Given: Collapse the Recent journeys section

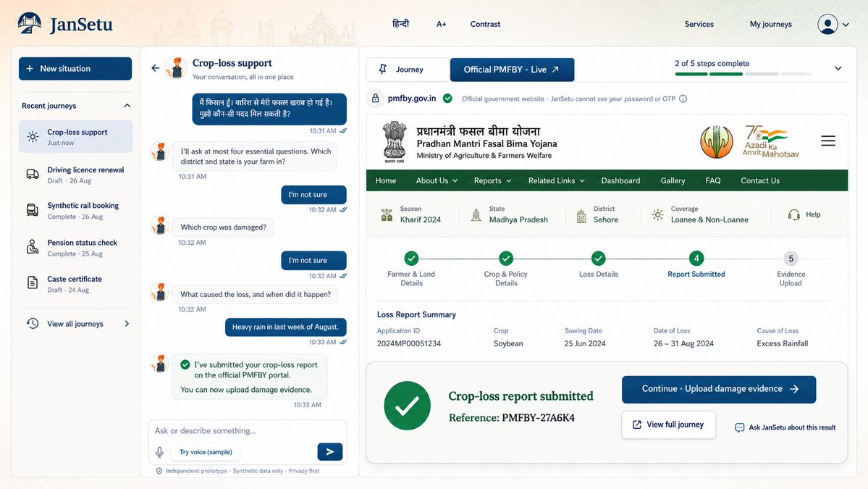Looking at the screenshot, I should coord(127,106).
